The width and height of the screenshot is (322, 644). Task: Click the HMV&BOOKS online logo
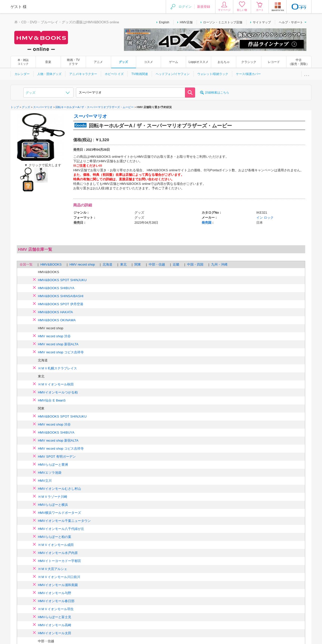click(41, 41)
